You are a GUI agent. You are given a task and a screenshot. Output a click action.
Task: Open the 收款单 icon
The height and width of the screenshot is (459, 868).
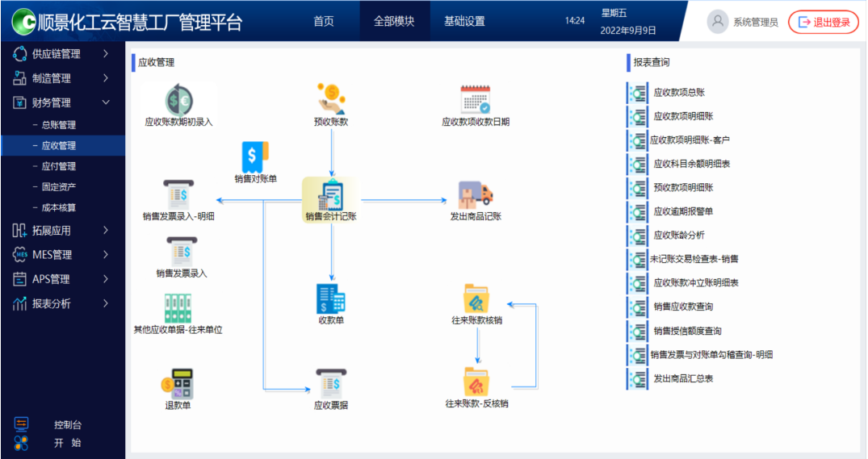click(331, 298)
